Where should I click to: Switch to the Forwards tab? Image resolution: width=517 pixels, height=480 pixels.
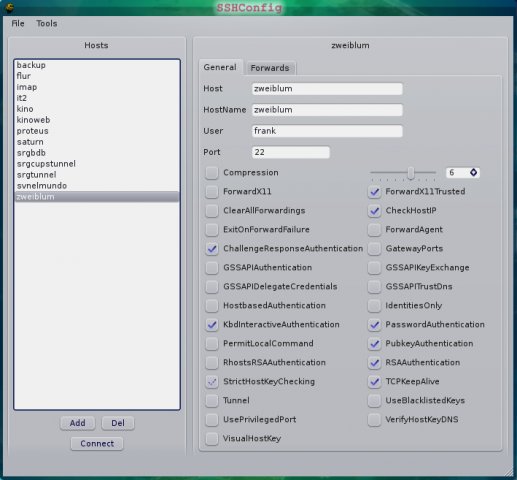click(270, 68)
